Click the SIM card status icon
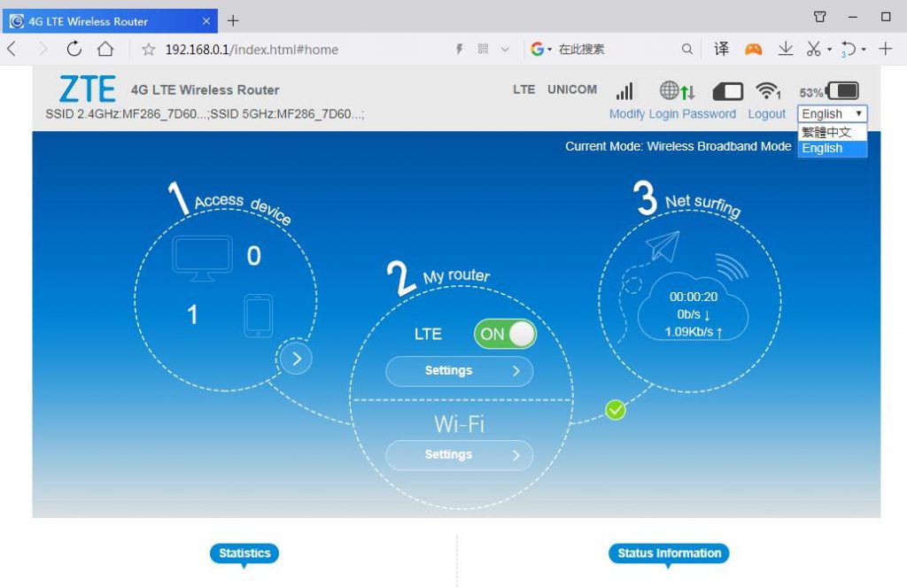Image resolution: width=907 pixels, height=588 pixels. pyautogui.click(x=727, y=89)
